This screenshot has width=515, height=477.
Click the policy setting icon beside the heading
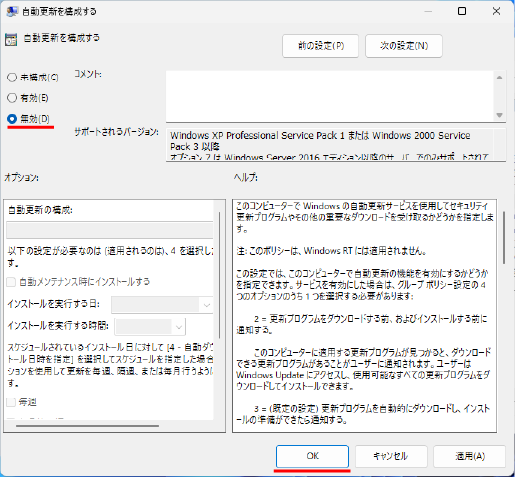tap(11, 40)
